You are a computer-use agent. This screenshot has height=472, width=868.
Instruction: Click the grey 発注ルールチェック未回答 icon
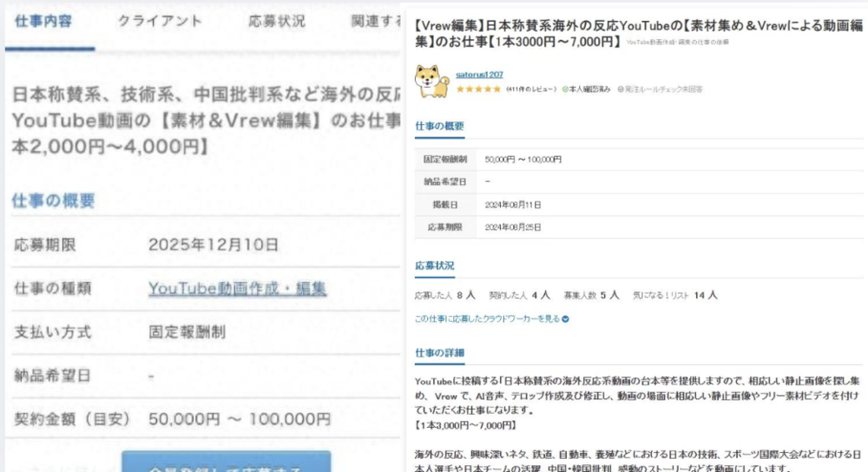pyautogui.click(x=621, y=89)
